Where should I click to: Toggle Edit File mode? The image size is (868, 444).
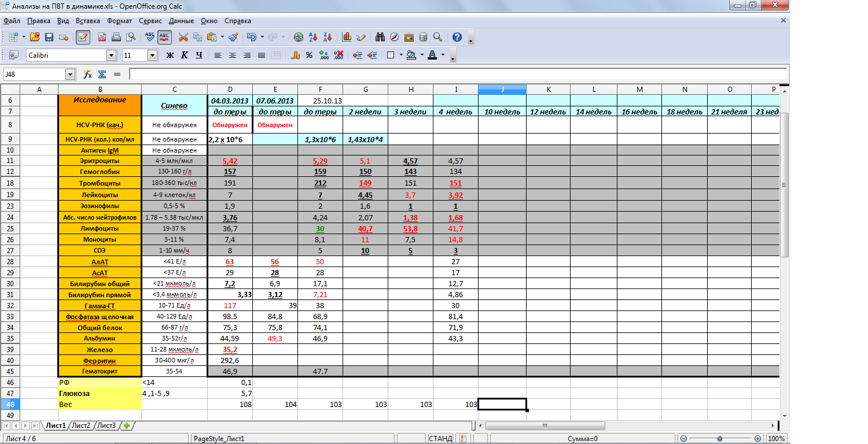point(83,37)
